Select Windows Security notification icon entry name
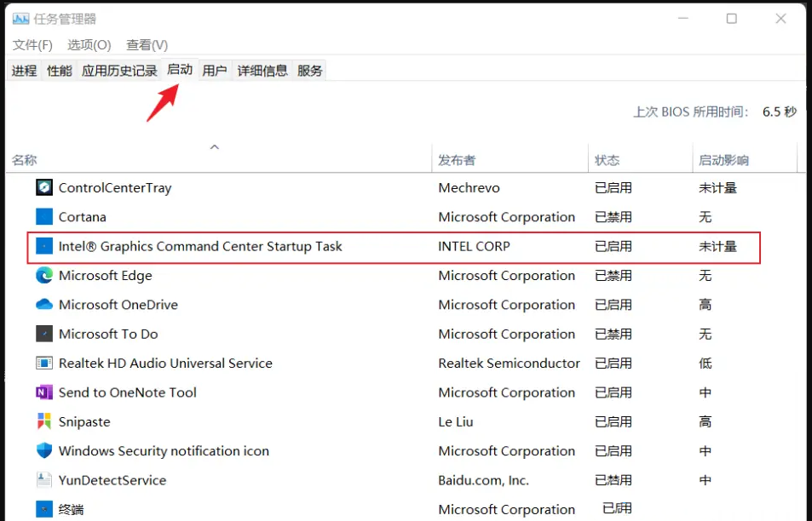812x521 pixels. pyautogui.click(x=164, y=450)
